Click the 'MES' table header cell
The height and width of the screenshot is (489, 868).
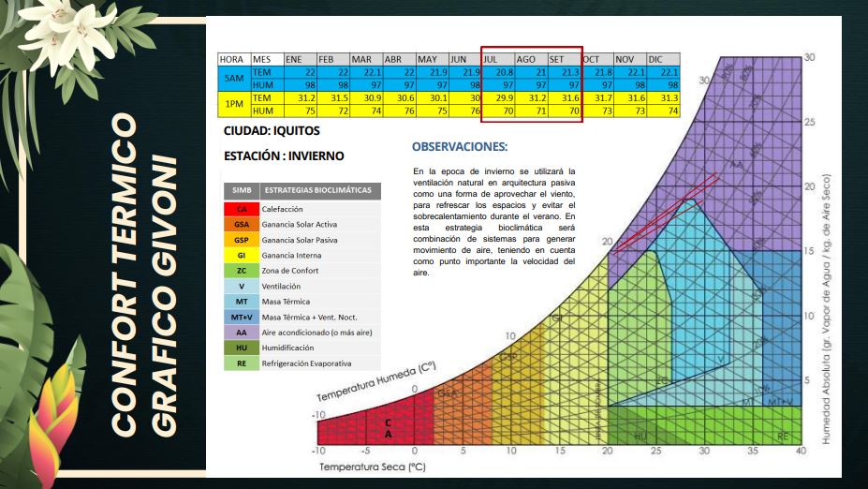click(x=267, y=59)
